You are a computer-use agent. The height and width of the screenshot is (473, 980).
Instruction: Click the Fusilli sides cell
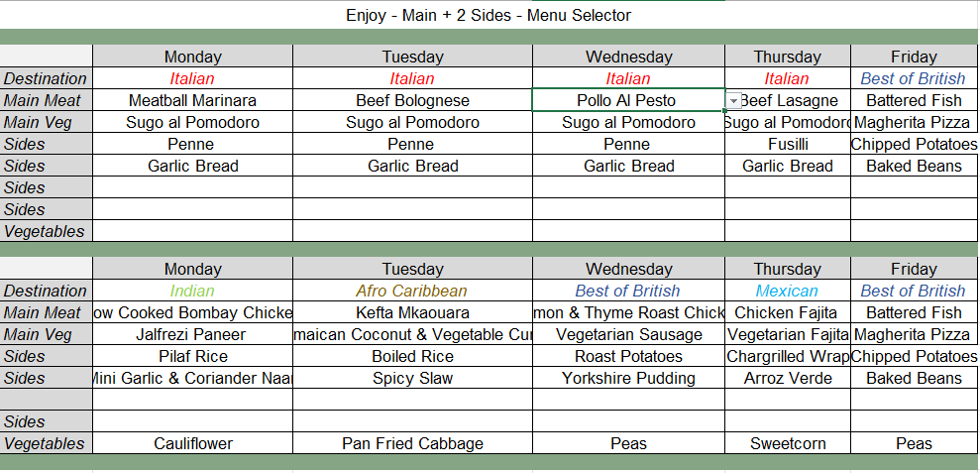(787, 144)
